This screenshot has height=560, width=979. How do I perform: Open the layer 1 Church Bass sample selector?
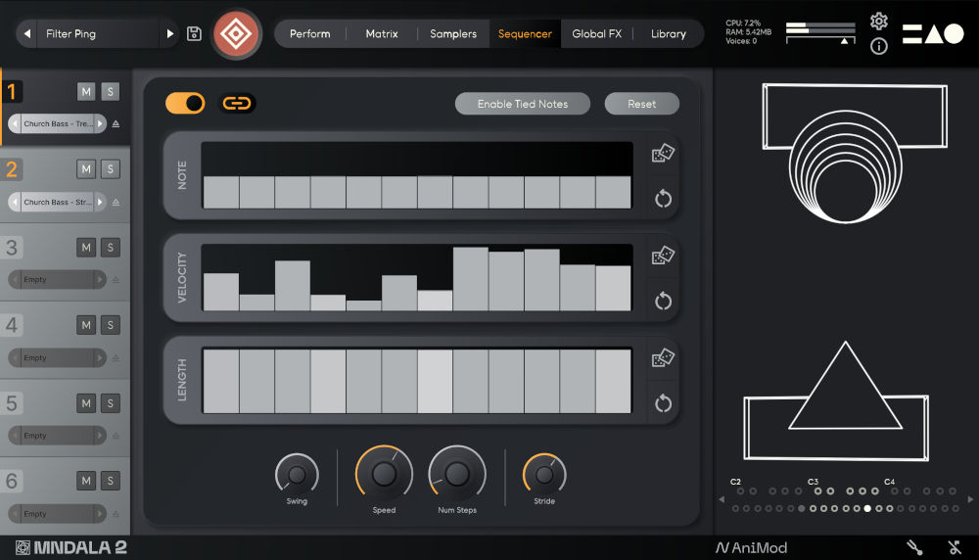(58, 124)
